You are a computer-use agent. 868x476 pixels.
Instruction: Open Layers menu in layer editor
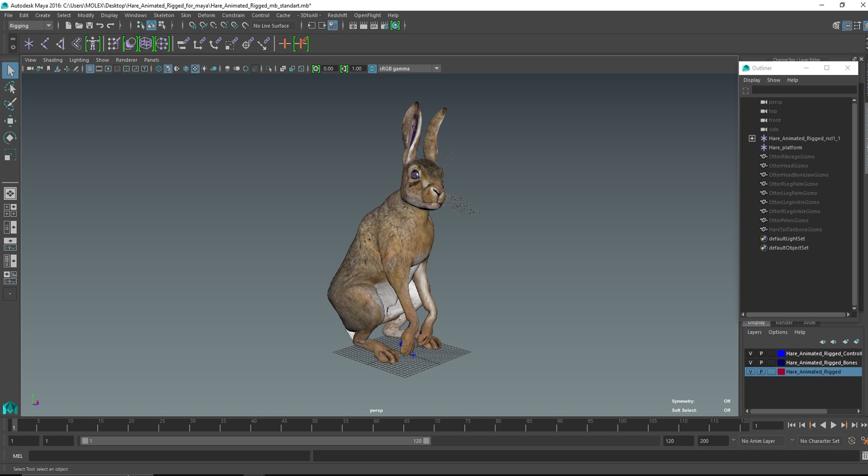754,332
